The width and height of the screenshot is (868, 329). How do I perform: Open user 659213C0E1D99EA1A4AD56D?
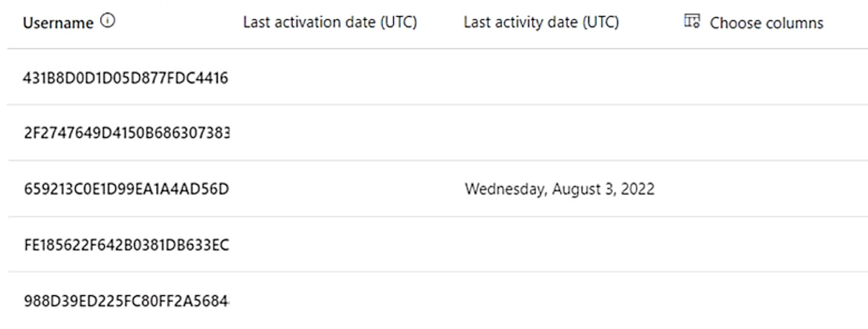(127, 188)
